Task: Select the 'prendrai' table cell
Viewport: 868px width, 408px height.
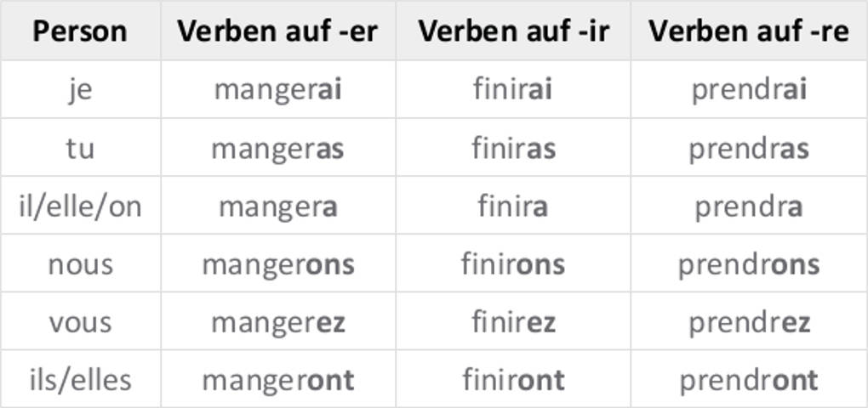Action: (748, 89)
